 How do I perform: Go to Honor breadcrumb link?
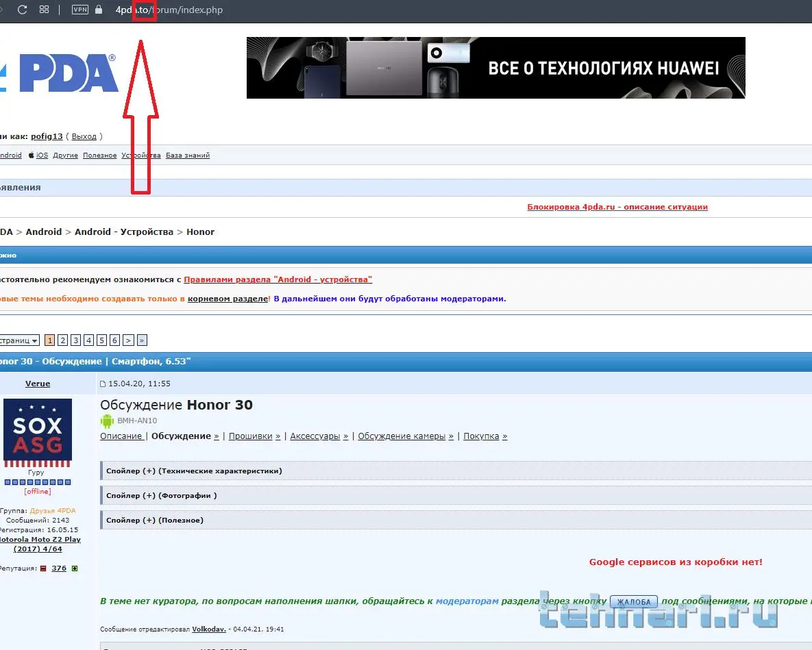(200, 232)
